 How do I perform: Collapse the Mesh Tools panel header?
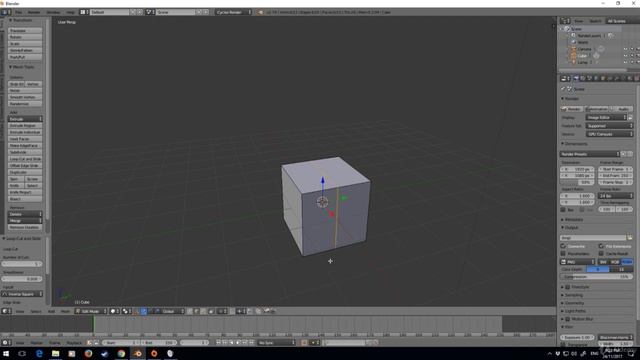(x=22, y=67)
